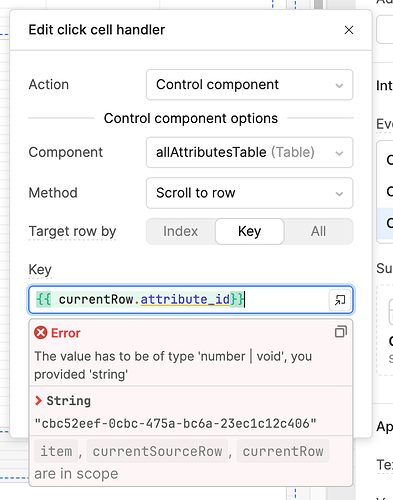Open the Method dropdown showing Scroll to row

click(x=249, y=193)
